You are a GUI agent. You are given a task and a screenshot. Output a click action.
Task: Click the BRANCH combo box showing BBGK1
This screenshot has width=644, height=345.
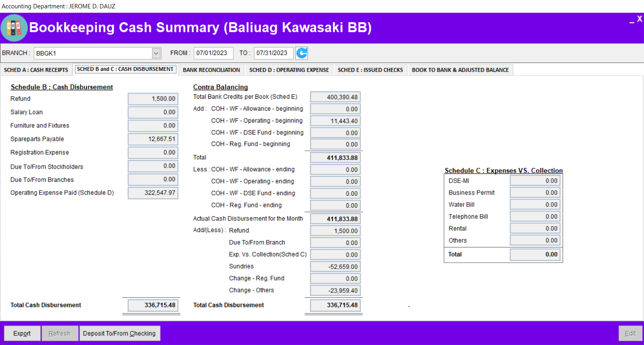97,53
